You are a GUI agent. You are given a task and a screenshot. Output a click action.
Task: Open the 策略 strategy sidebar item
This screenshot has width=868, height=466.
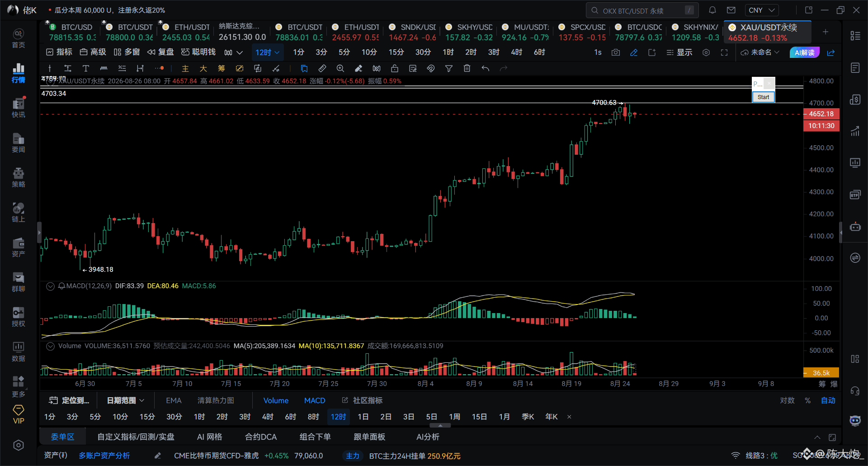point(18,178)
